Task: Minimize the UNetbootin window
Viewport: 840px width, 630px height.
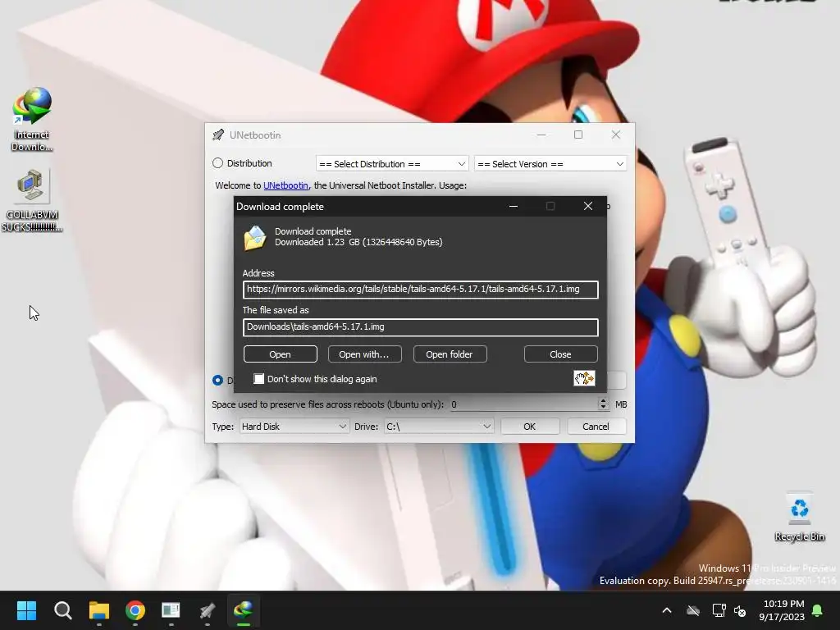Action: click(x=541, y=135)
